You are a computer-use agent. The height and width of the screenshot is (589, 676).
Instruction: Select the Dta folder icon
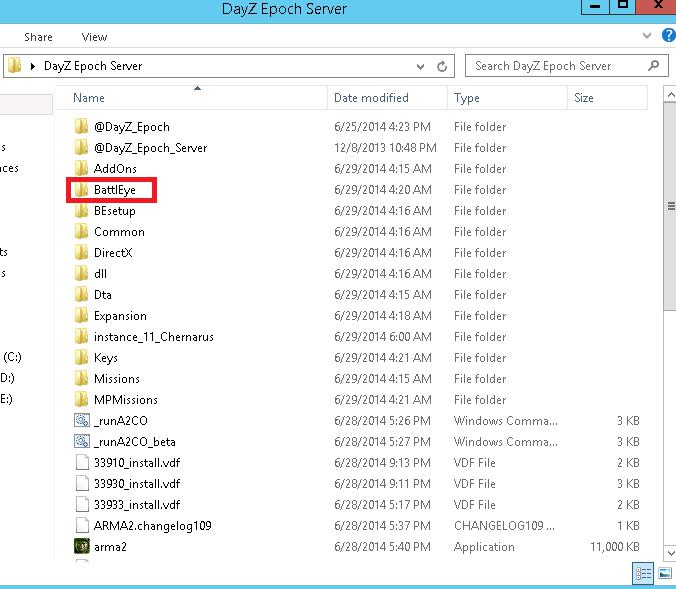tap(81, 294)
